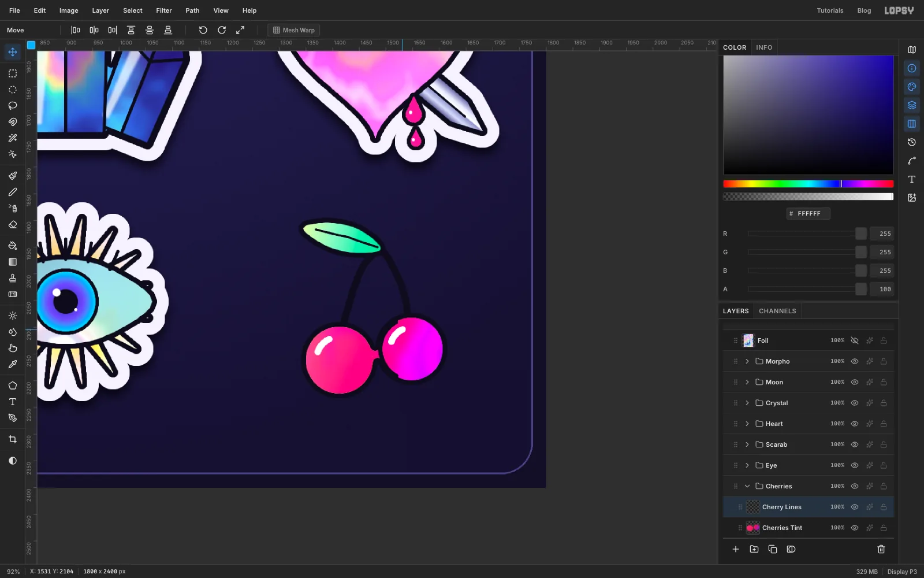This screenshot has height=578, width=924.
Task: Delete layer with trash icon
Action: (x=881, y=549)
